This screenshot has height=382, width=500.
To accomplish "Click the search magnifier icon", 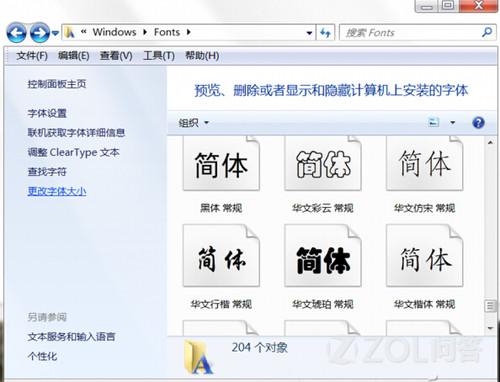I will coord(487,32).
